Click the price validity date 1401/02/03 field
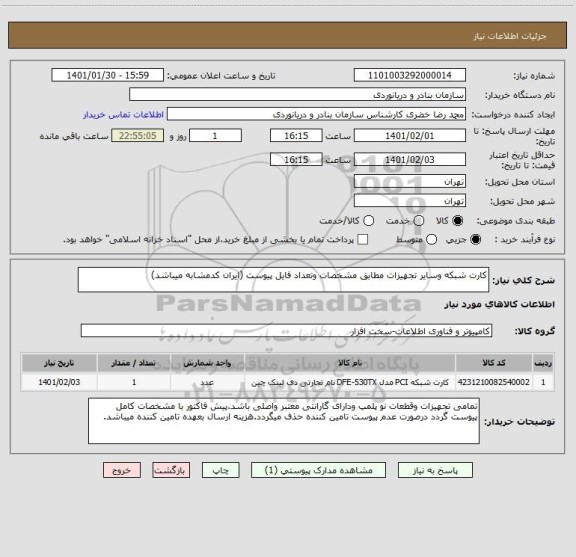Viewport: 576px width, 557px height. point(410,159)
